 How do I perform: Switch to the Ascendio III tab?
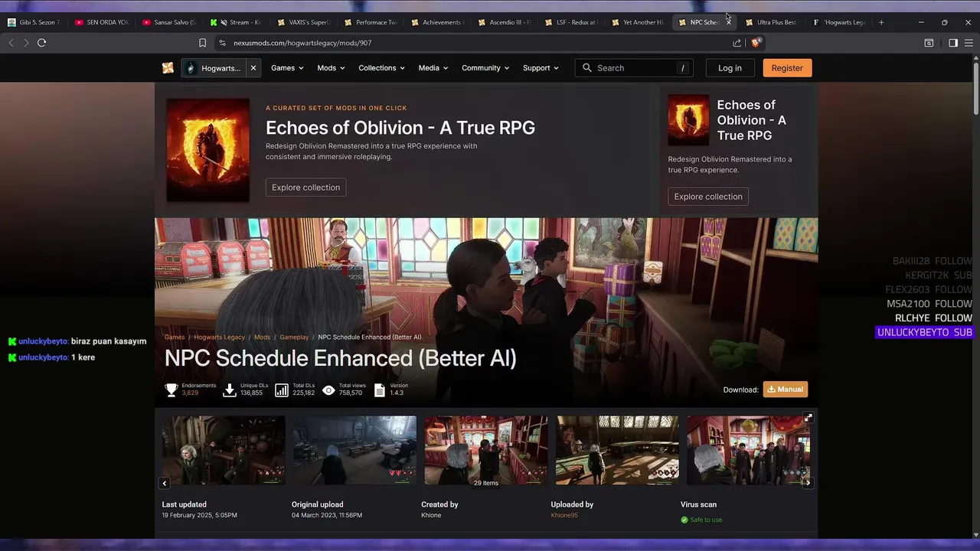click(x=506, y=22)
